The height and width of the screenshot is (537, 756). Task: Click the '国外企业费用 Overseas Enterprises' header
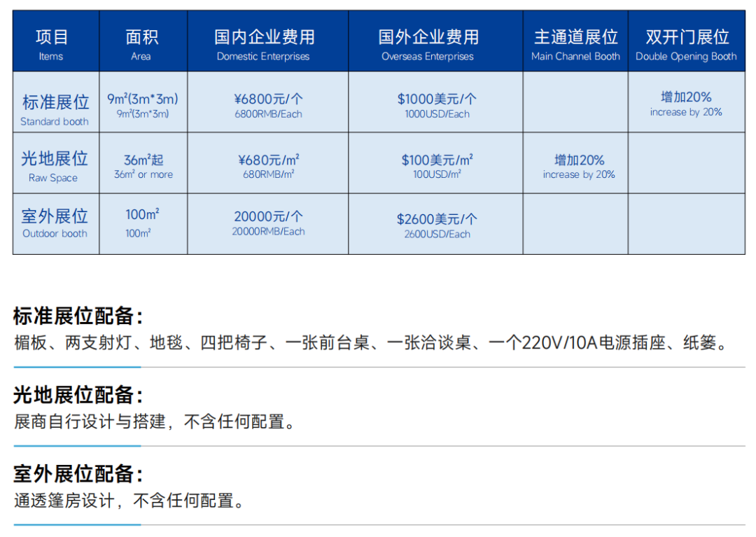coord(435,41)
